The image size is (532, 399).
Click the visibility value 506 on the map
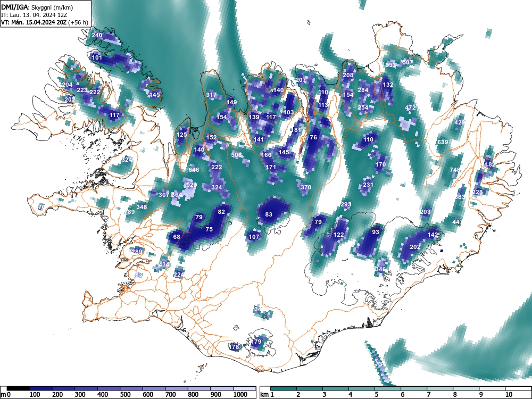click(x=237, y=155)
